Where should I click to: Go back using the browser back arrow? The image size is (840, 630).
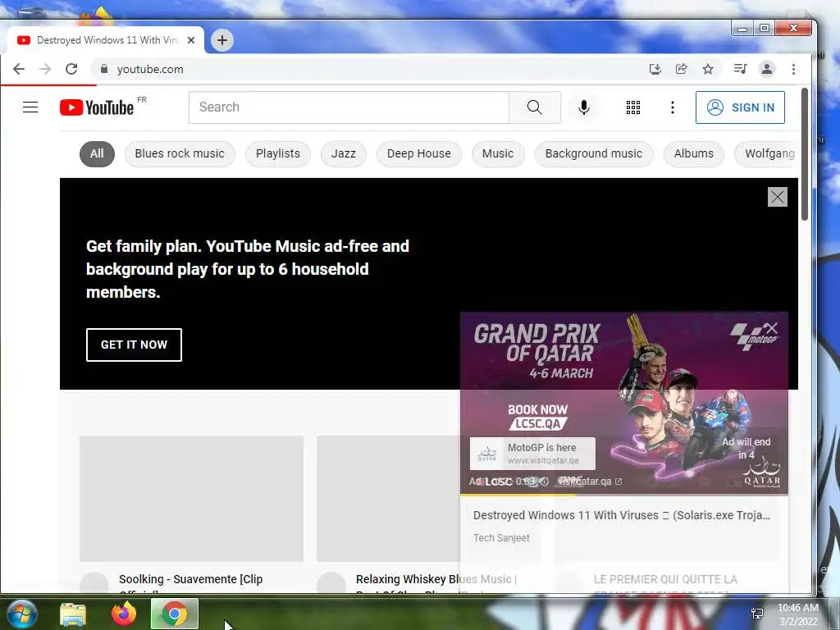tap(19, 69)
